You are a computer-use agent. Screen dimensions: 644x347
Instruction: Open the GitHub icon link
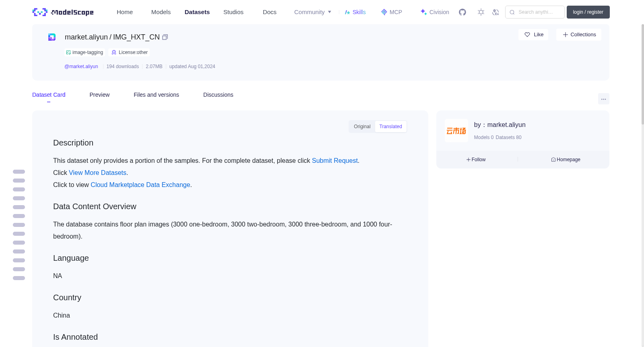click(462, 12)
